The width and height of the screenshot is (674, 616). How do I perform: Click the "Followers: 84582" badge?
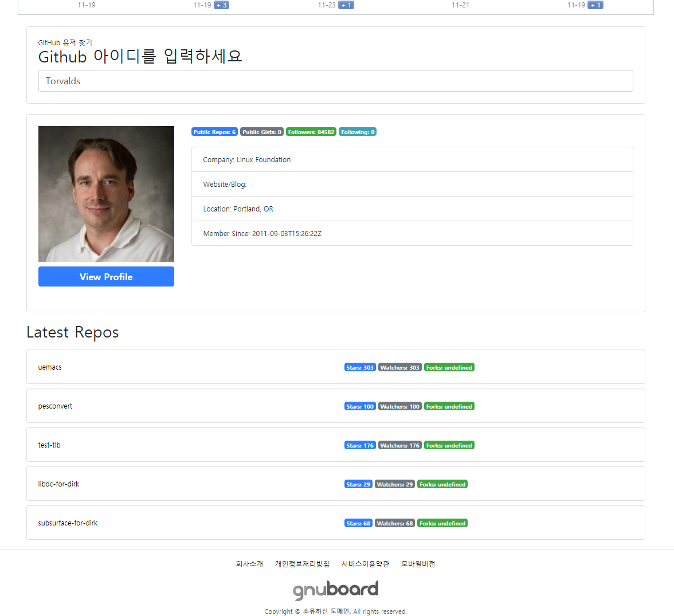coord(311,131)
